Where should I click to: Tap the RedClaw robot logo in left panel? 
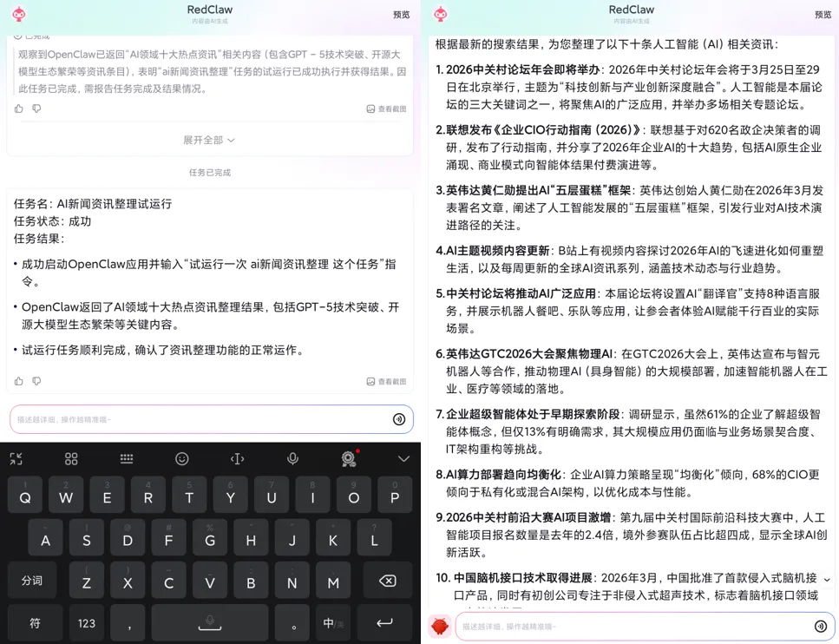(19, 14)
